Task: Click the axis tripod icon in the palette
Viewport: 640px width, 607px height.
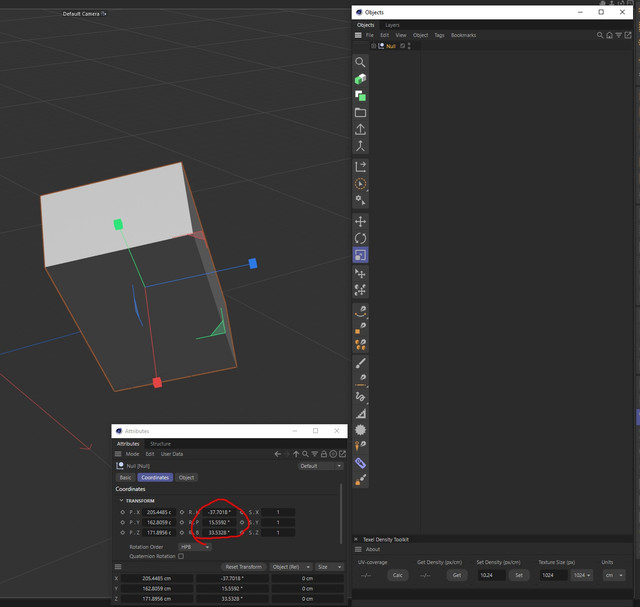Action: point(360,146)
